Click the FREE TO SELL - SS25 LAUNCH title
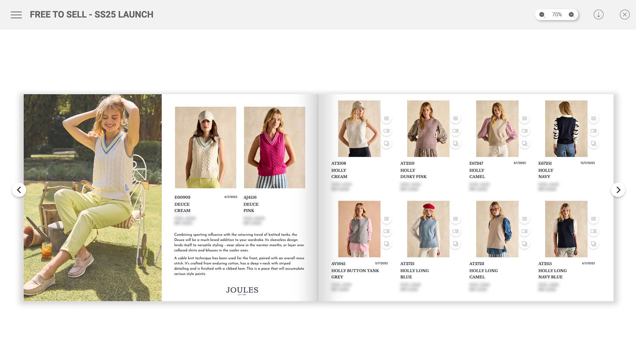The image size is (636, 364). (x=92, y=14)
